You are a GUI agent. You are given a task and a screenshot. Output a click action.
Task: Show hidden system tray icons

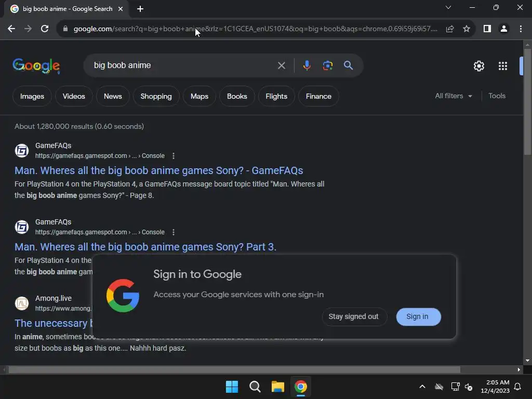click(x=422, y=387)
